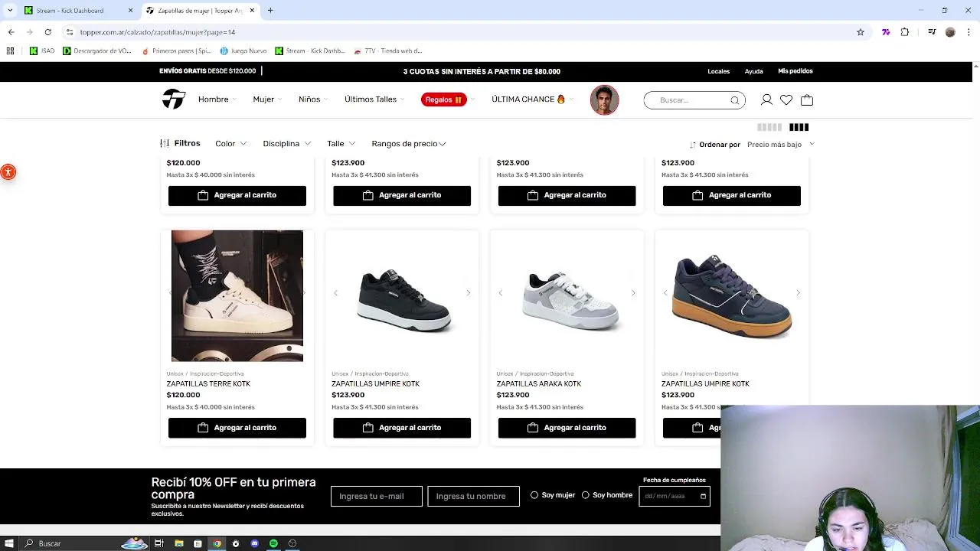Bookmark this page with star icon
980x551 pixels.
(x=861, y=32)
